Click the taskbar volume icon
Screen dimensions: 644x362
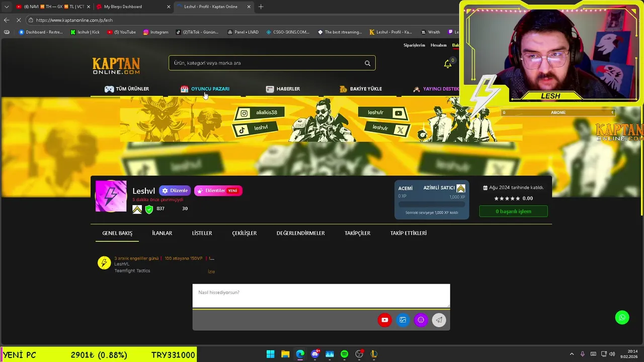(612, 354)
